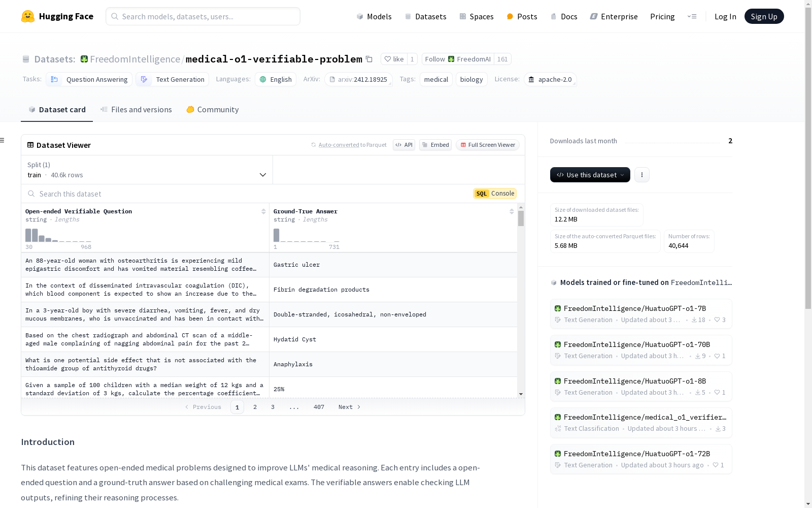
Task: Open the arxiv:2412.18925 paper tag
Action: [x=358, y=79]
